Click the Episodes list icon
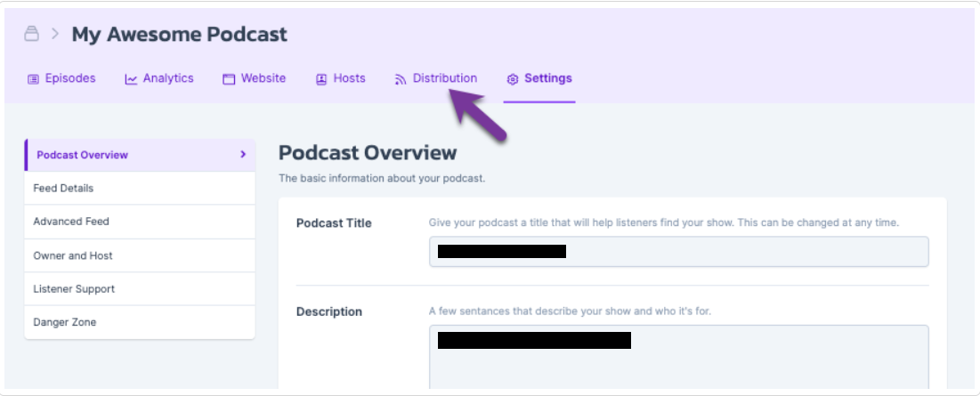 pos(33,79)
